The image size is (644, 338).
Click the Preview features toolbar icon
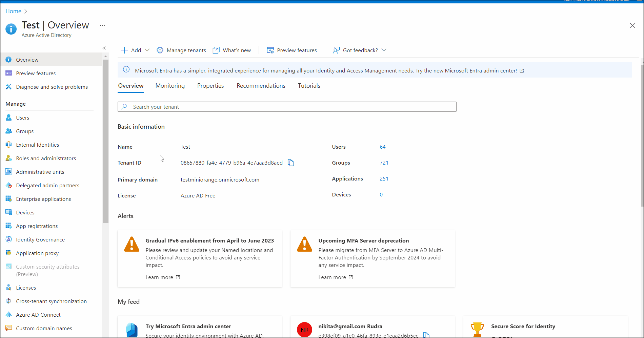270,50
